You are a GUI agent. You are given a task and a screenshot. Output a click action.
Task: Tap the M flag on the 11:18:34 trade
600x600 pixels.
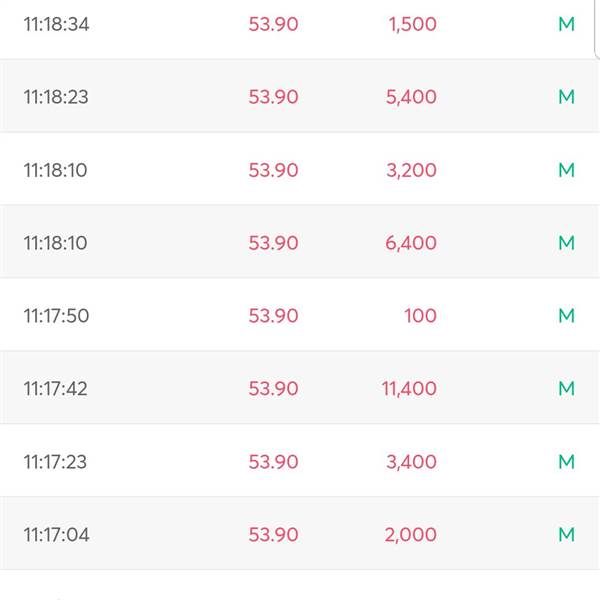566,24
